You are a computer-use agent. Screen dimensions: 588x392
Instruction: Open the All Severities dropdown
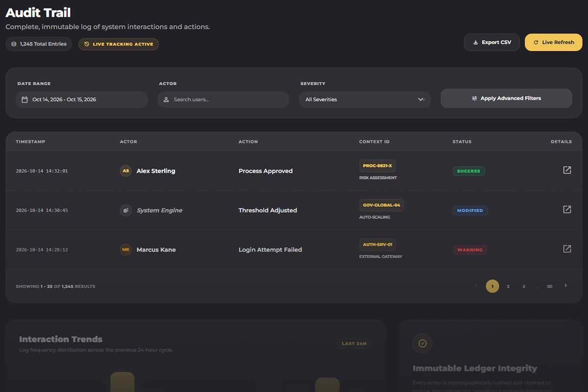[365, 99]
